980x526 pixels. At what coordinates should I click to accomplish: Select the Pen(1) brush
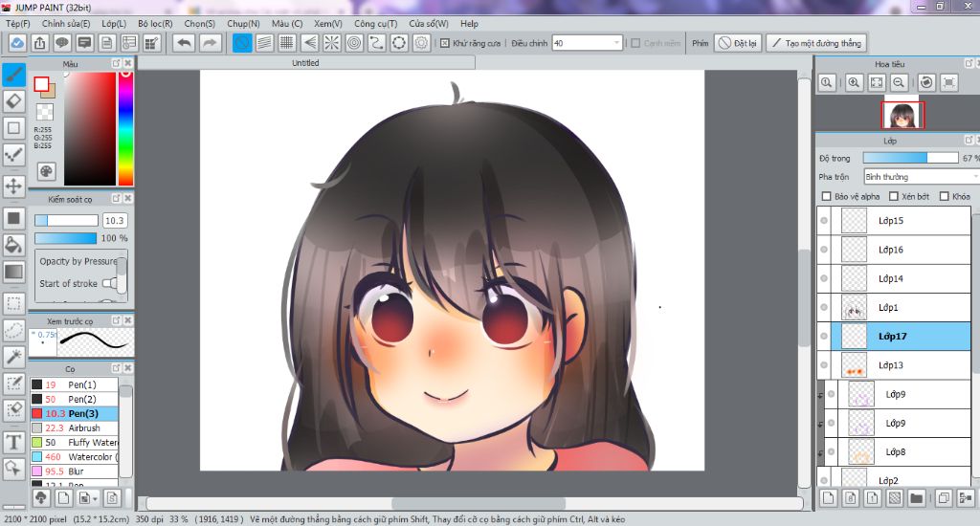tap(74, 384)
